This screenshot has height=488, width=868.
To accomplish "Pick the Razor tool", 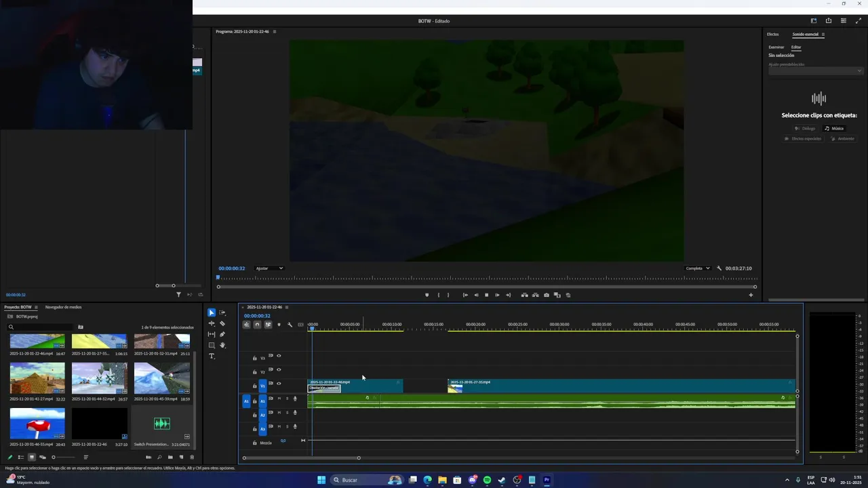I will point(222,323).
